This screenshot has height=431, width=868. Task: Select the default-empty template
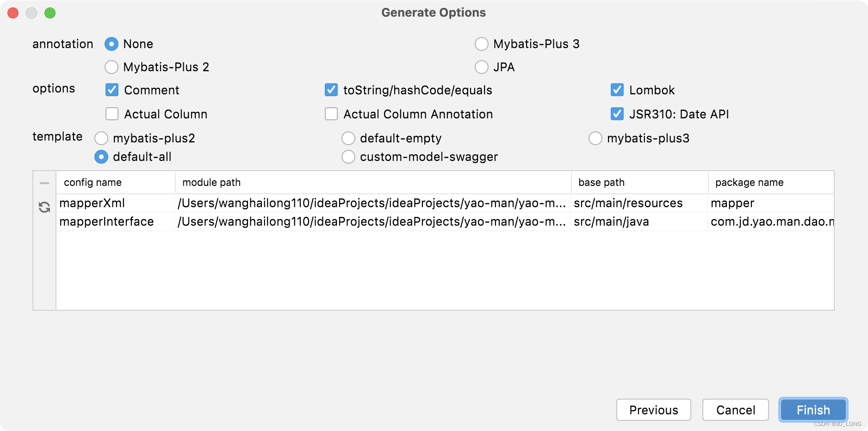coord(348,138)
